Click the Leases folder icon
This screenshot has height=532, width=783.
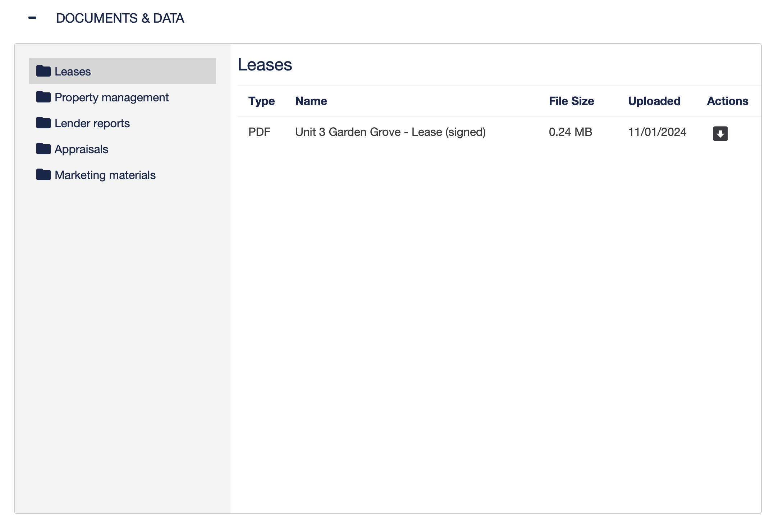[43, 71]
